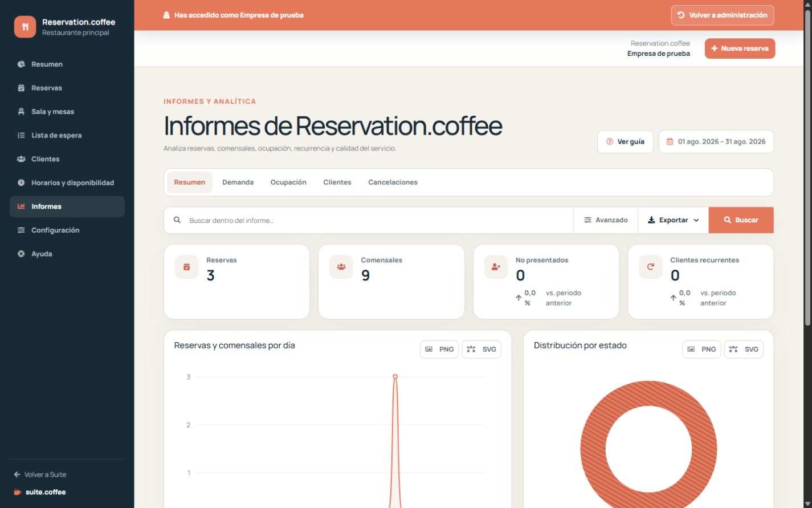812x508 pixels.
Task: Export Distribución por estado chart as SVG
Action: (744, 349)
